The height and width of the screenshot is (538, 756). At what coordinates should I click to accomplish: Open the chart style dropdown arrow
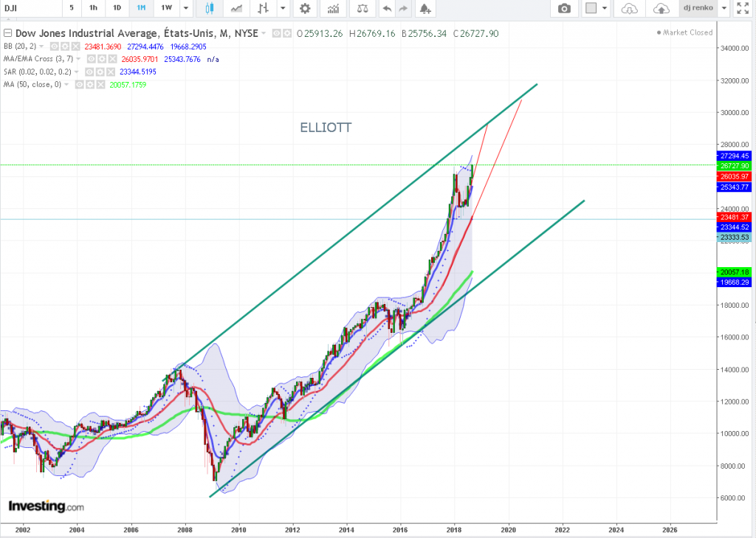pyautogui.click(x=283, y=8)
